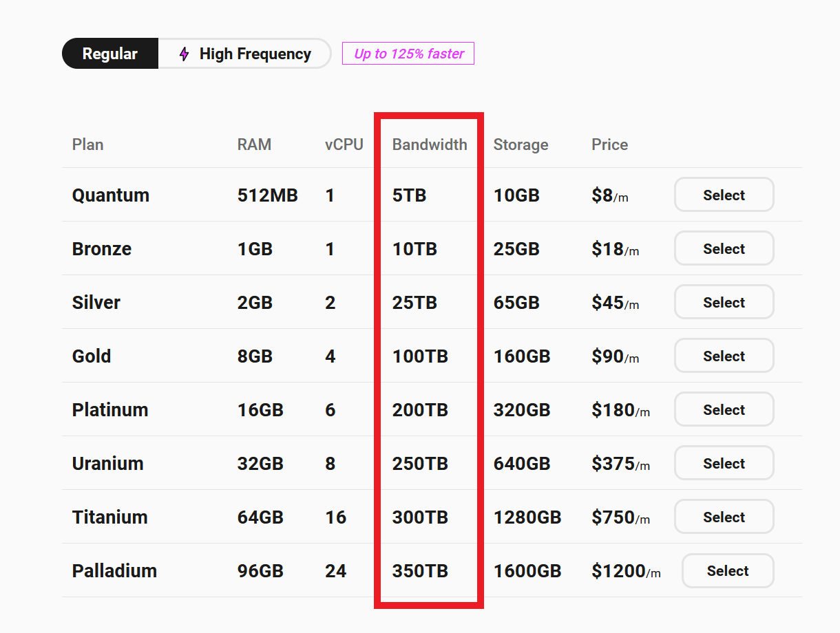Image resolution: width=840 pixels, height=633 pixels.
Task: Click the Storage column header
Action: point(521,144)
